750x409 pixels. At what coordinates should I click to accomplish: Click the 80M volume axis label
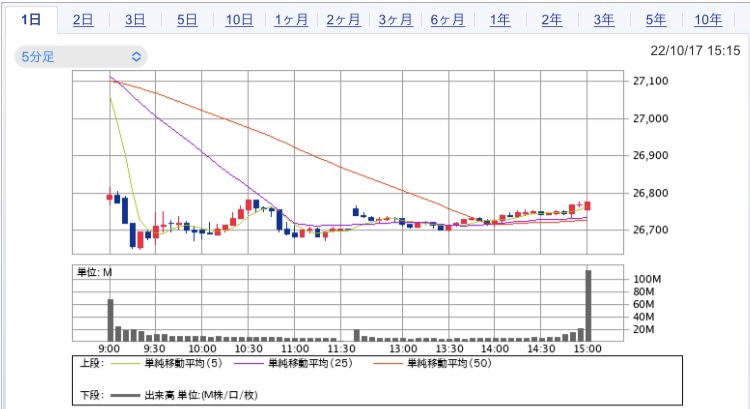tap(644, 292)
